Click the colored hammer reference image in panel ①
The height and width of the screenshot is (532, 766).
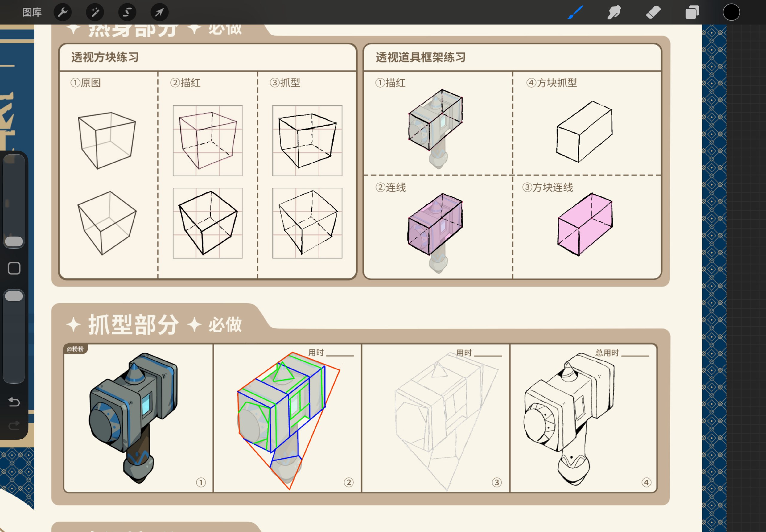click(133, 418)
